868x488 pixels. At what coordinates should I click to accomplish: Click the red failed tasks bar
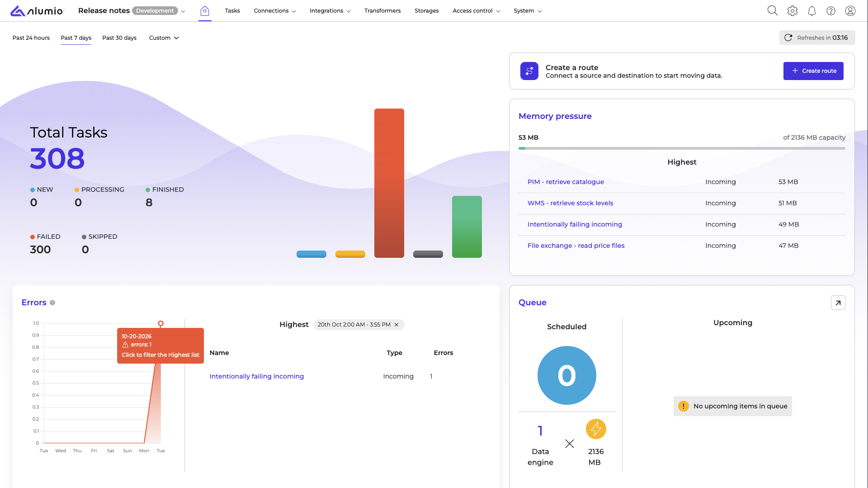point(389,183)
